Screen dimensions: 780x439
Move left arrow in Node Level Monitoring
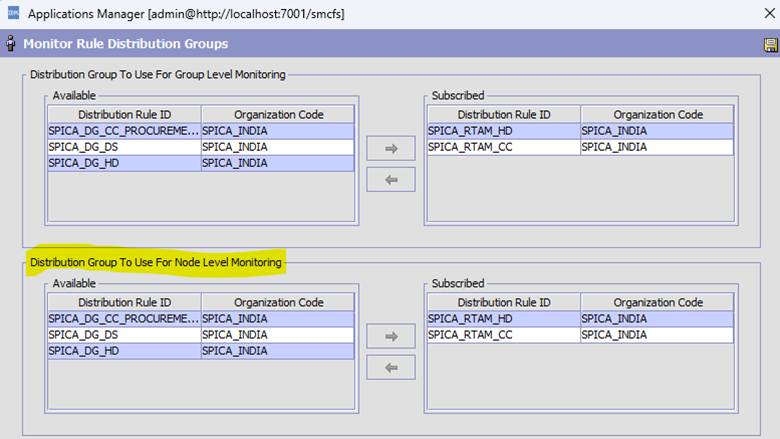(391, 367)
